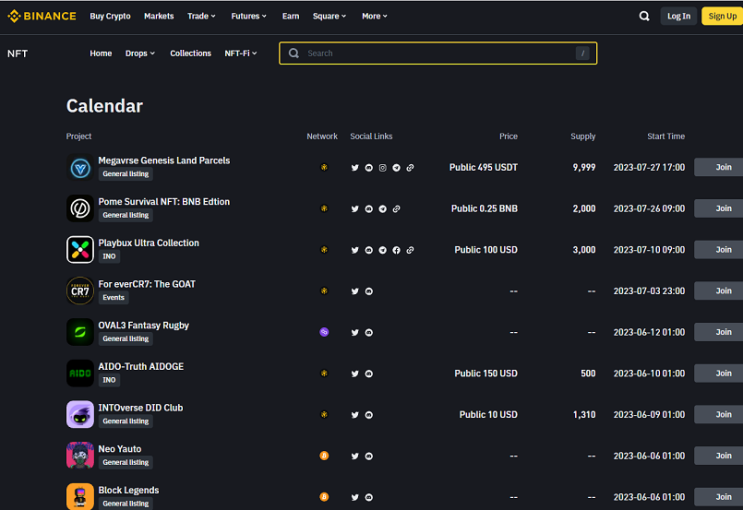This screenshot has width=743, height=510.
Task: Join the Neo Yauto listing
Action: click(719, 456)
